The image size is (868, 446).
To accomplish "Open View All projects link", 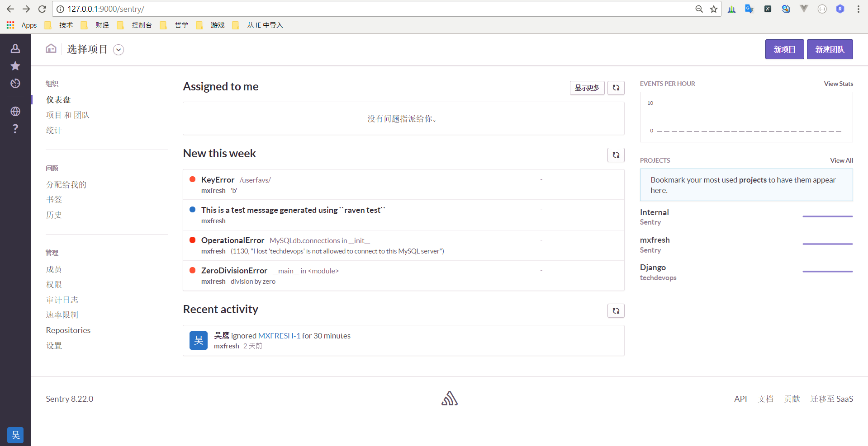I will (x=841, y=160).
